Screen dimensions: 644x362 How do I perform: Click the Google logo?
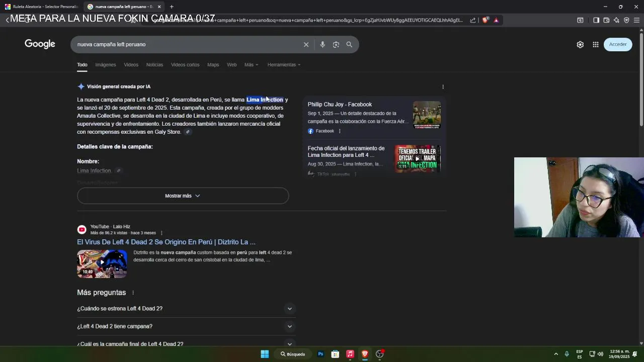coord(40,44)
